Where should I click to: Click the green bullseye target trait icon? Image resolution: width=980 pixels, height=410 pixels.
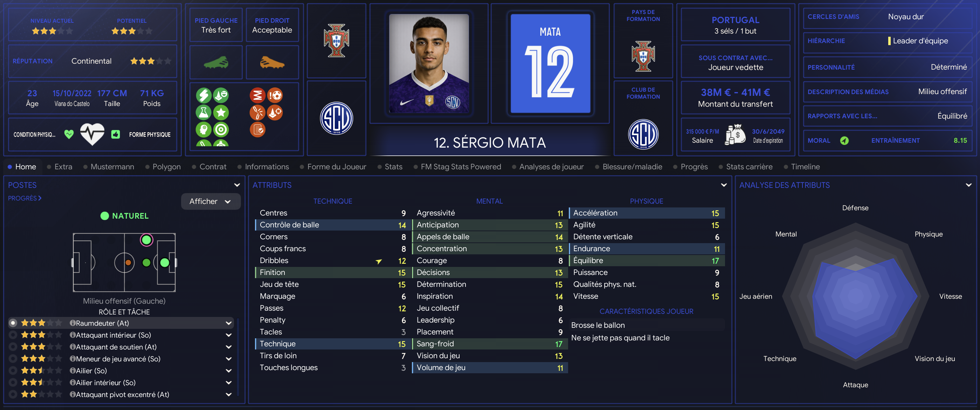221,129
